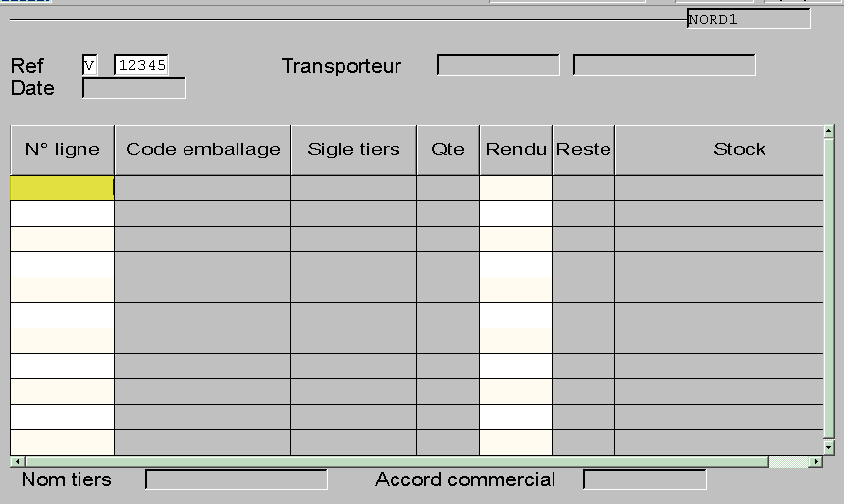Select the Ref type field containing V
The height and width of the screenshot is (504, 844).
(90, 65)
